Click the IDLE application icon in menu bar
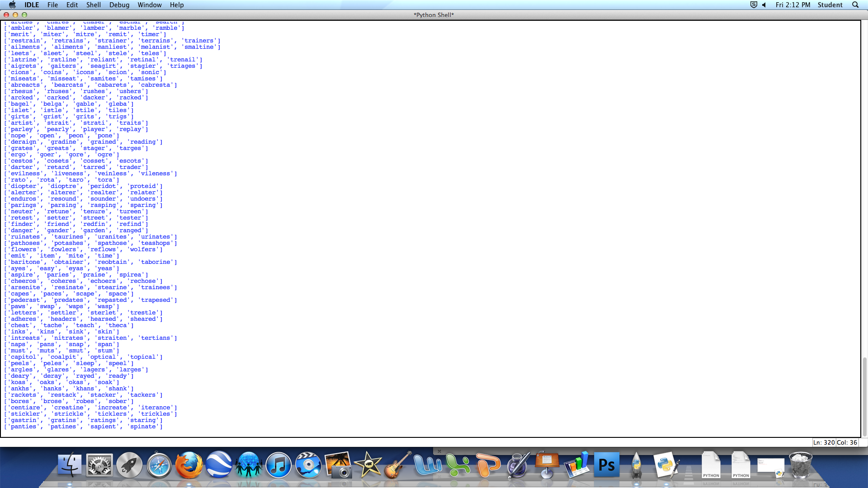This screenshot has height=488, width=868. tap(31, 5)
